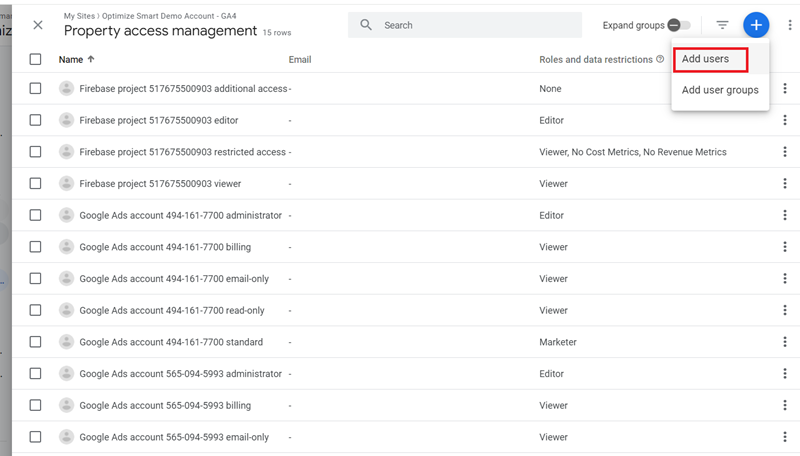Image resolution: width=800 pixels, height=456 pixels.
Task: Sort by Name arrow icon
Action: pyautogui.click(x=91, y=59)
